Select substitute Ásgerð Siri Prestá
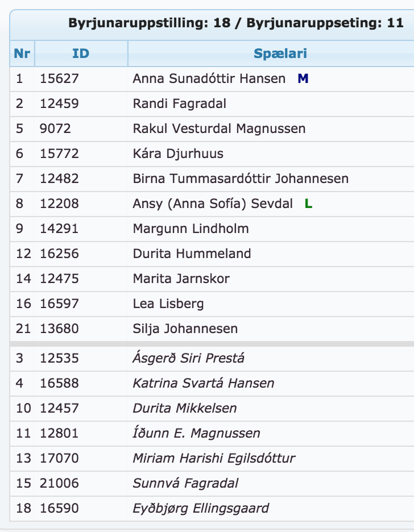The width and height of the screenshot is (414, 532). coord(188,358)
